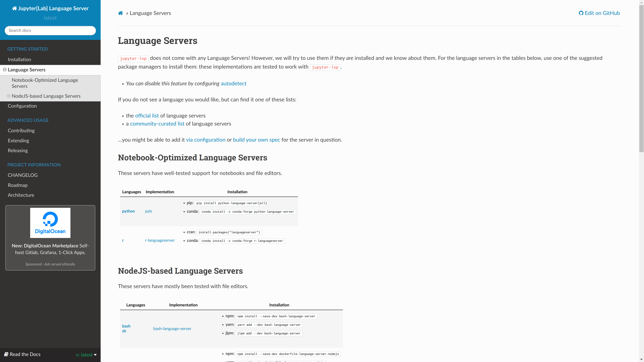Screen dimensions: 644x362
Task: Open the community-curated list link
Action: click(157, 124)
